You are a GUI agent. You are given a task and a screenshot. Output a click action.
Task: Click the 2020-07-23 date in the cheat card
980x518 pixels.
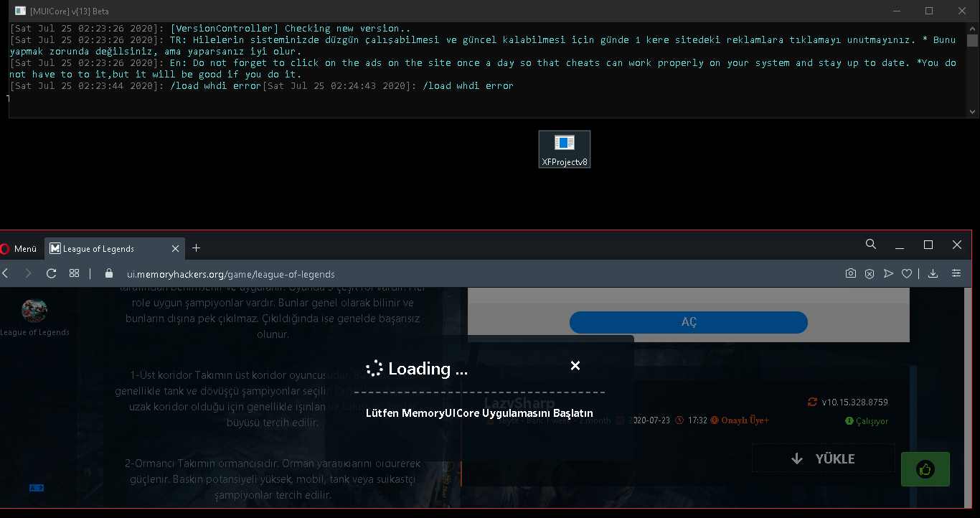click(x=649, y=420)
